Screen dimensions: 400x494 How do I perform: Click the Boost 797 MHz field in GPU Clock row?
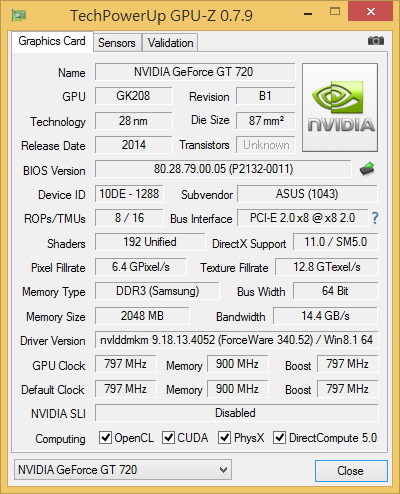348,364
